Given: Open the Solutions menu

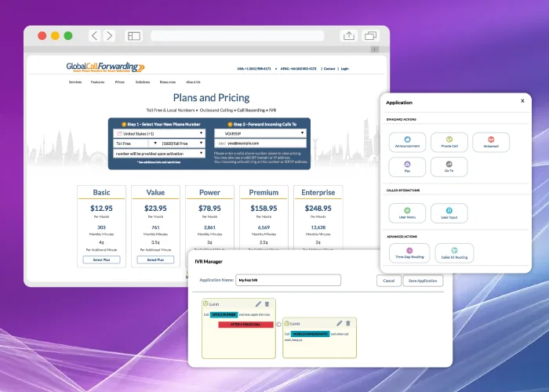Looking at the screenshot, I should 142,82.
